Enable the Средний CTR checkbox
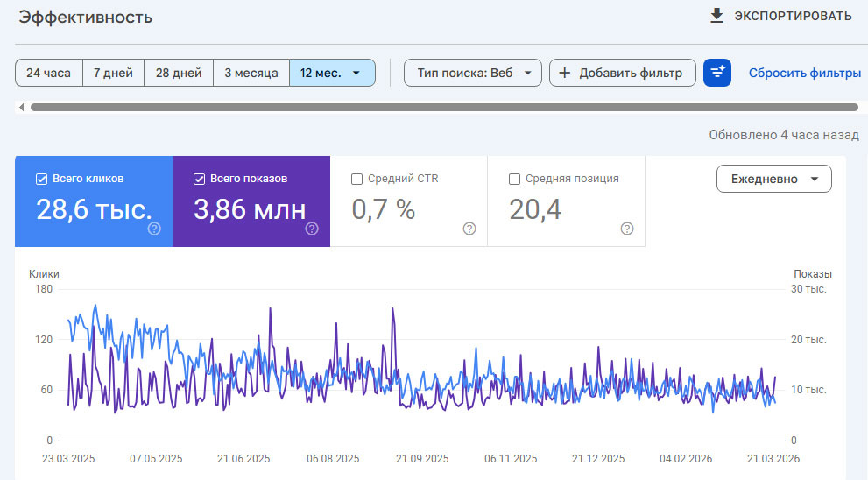 (x=356, y=179)
